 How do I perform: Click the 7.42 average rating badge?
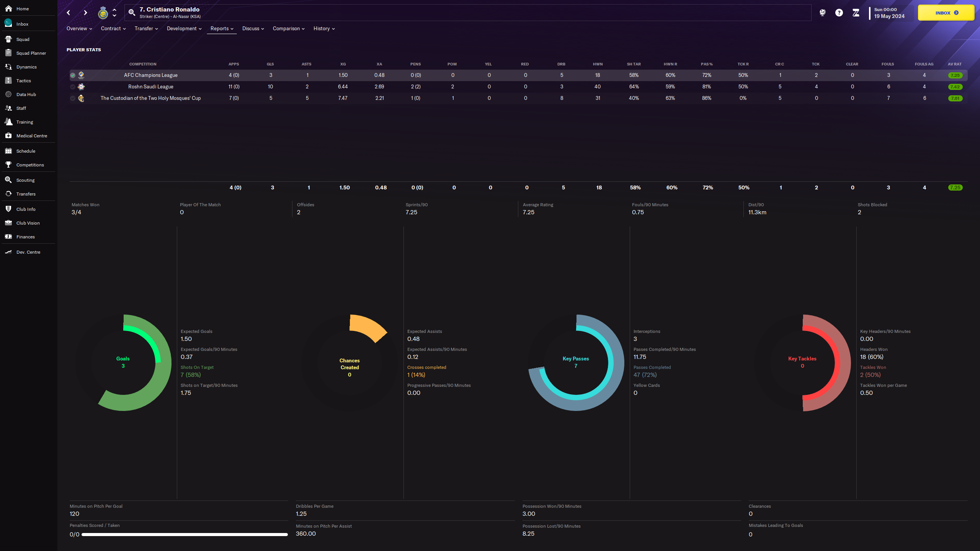955,87
